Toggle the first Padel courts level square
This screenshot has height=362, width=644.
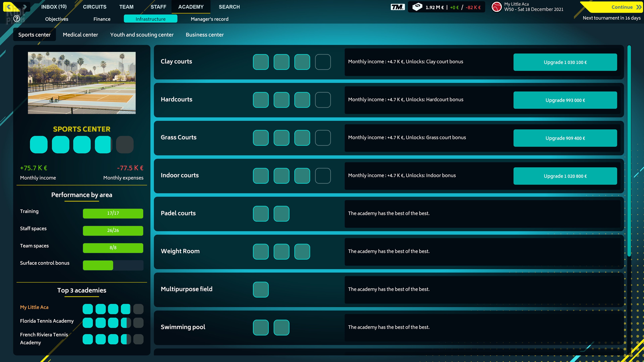[x=261, y=214]
